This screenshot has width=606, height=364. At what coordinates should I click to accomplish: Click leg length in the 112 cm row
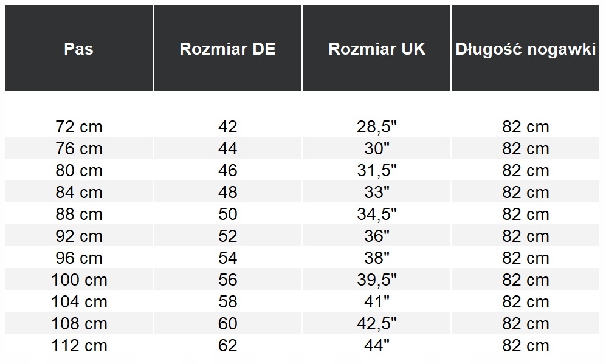tap(526, 346)
